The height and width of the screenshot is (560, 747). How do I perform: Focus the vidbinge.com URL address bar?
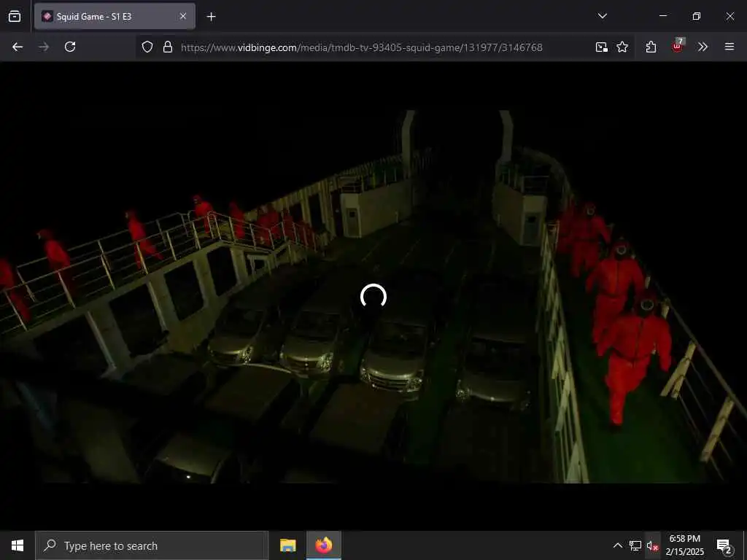(x=362, y=47)
